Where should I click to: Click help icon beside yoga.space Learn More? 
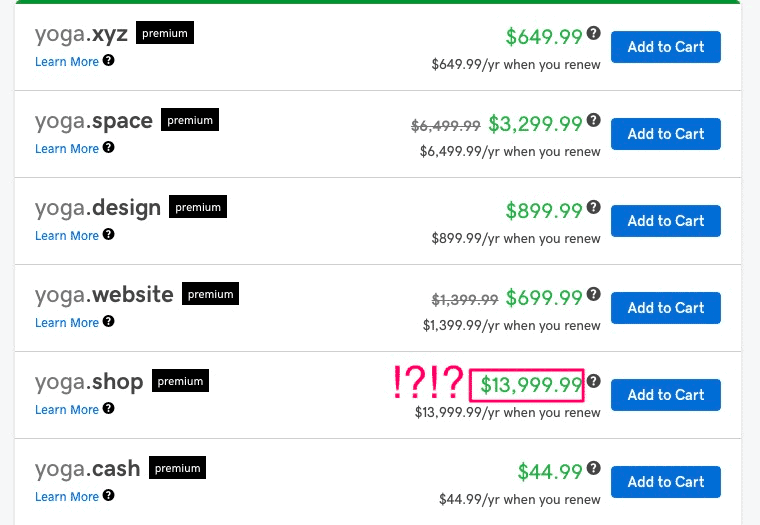coord(109,147)
